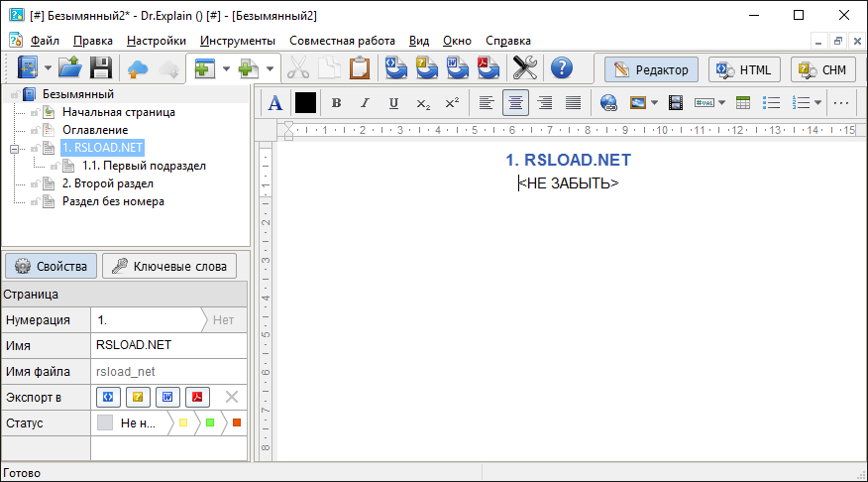Export to Word via main toolbar icon
Screen dimensions: 868x482
[457, 68]
